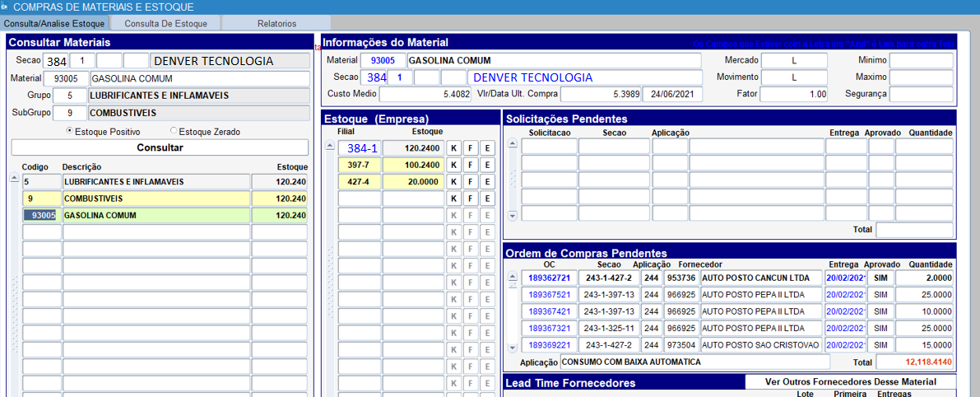Click material code link 93005 in Informações

(383, 61)
